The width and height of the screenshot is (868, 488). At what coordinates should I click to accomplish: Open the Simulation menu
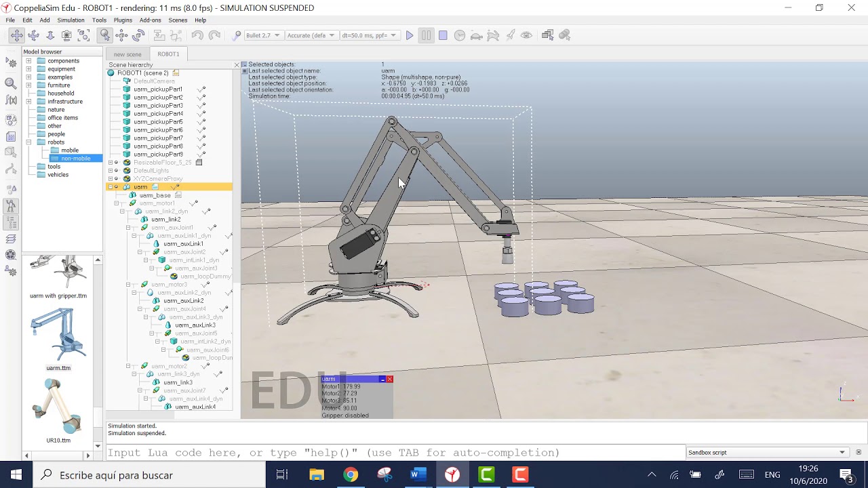tap(71, 20)
